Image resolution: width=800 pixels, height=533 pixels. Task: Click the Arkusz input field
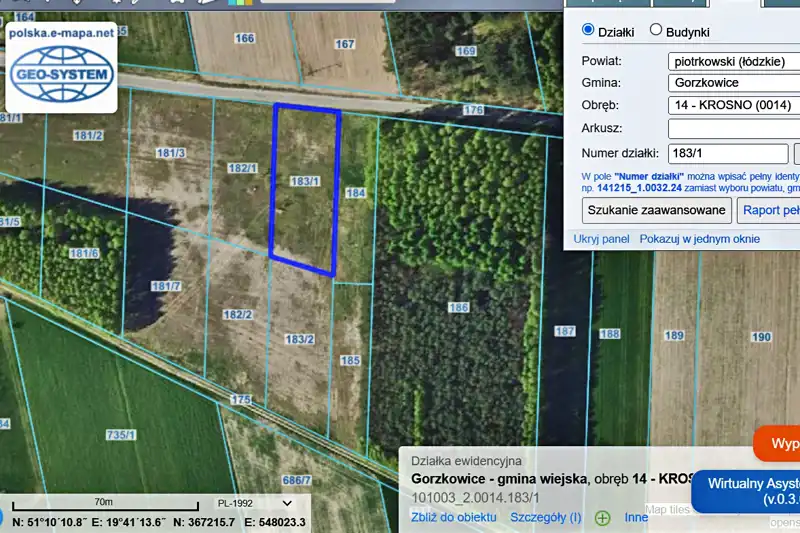(x=732, y=129)
